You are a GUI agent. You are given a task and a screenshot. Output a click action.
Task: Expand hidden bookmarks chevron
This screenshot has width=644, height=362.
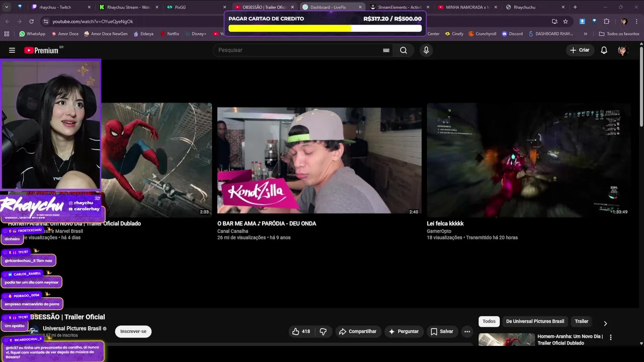[x=585, y=34]
